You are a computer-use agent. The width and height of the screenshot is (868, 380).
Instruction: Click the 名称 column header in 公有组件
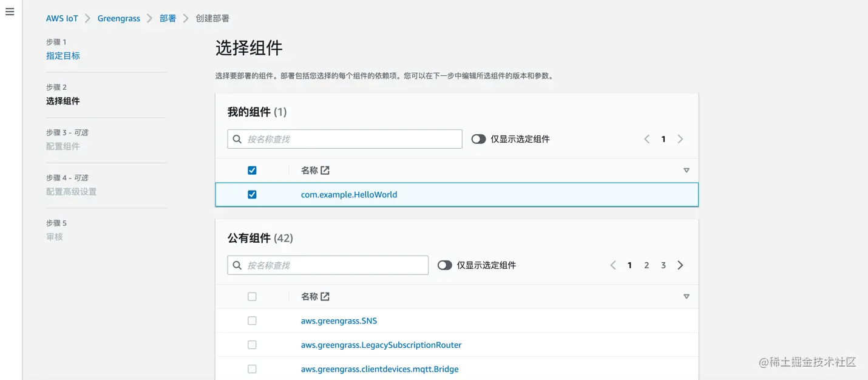tap(310, 297)
